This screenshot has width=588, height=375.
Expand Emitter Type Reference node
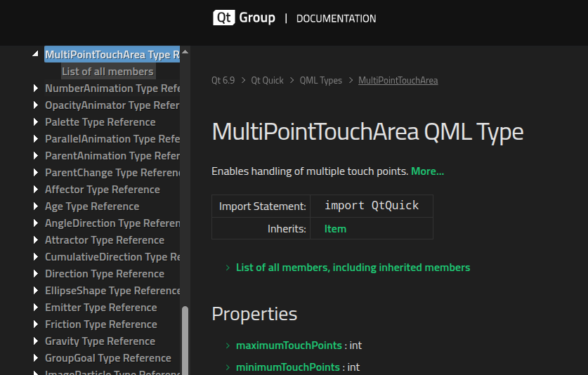coord(36,308)
